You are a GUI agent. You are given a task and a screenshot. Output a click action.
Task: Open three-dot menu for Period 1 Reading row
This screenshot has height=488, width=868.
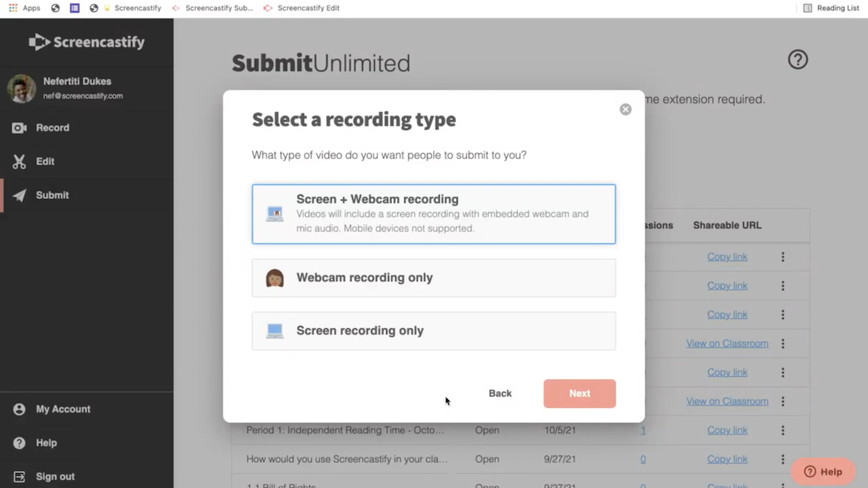tap(782, 431)
